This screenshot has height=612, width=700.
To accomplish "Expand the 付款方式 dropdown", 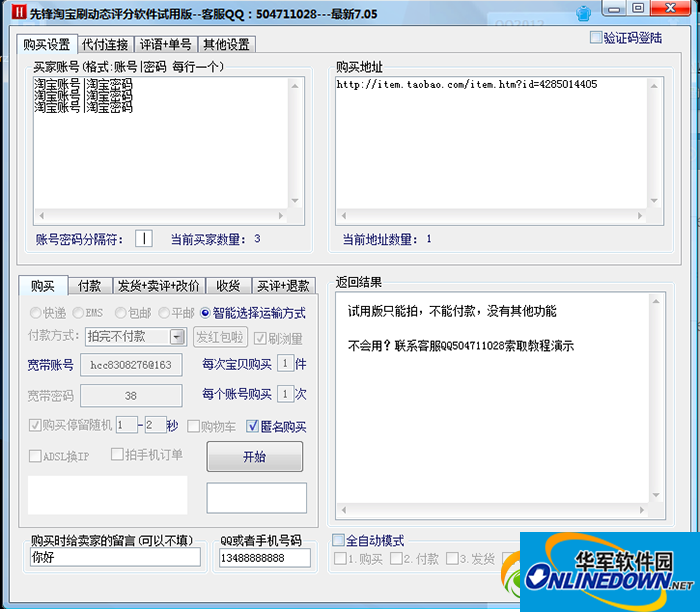I will click(x=177, y=337).
